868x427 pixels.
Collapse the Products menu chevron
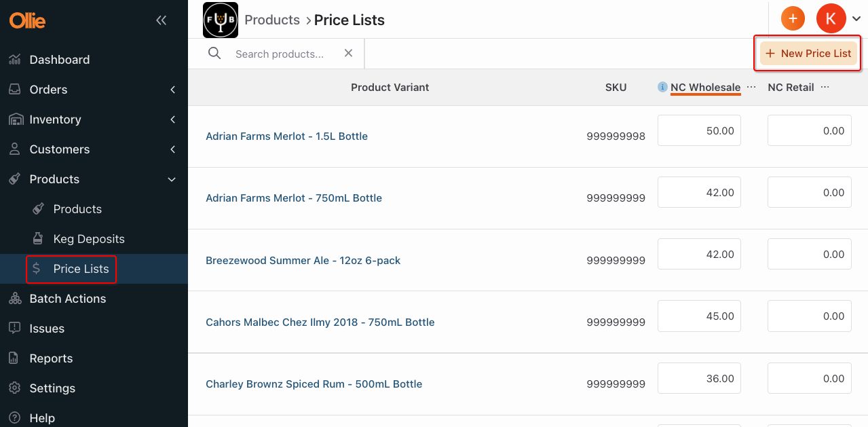[172, 179]
